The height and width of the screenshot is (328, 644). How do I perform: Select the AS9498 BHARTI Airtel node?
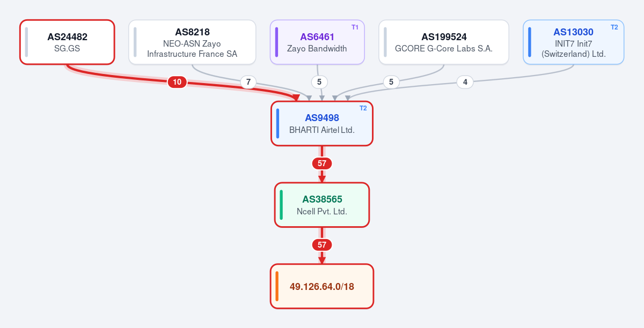(x=322, y=123)
